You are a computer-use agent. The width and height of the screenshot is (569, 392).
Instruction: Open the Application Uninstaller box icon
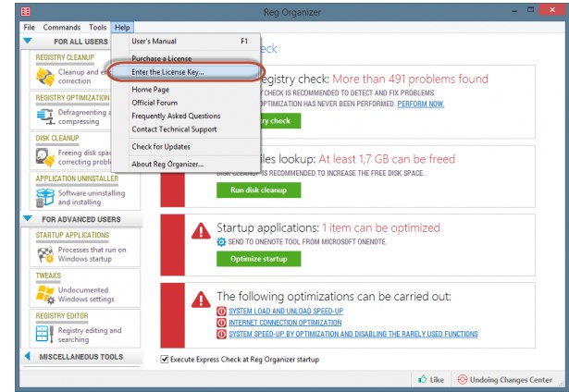(x=45, y=197)
